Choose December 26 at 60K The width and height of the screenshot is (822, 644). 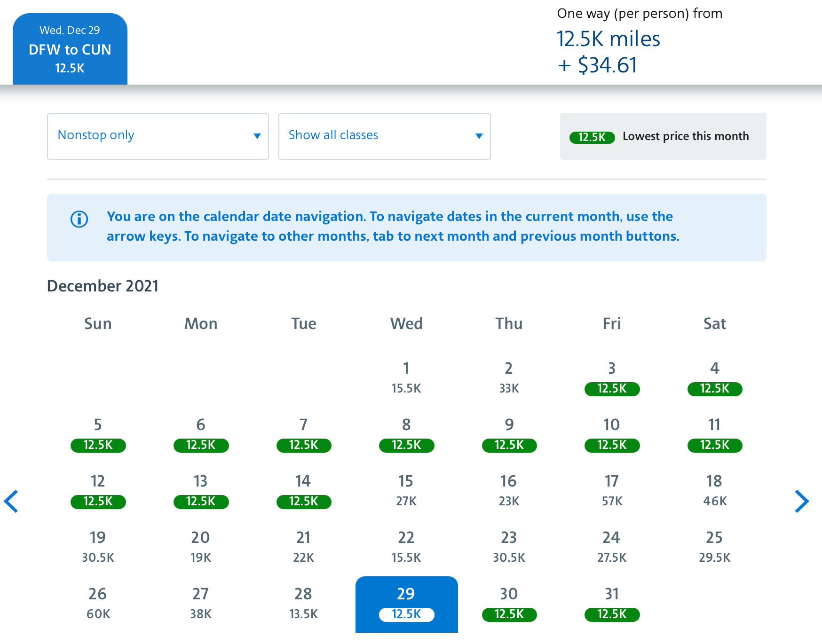(x=98, y=604)
